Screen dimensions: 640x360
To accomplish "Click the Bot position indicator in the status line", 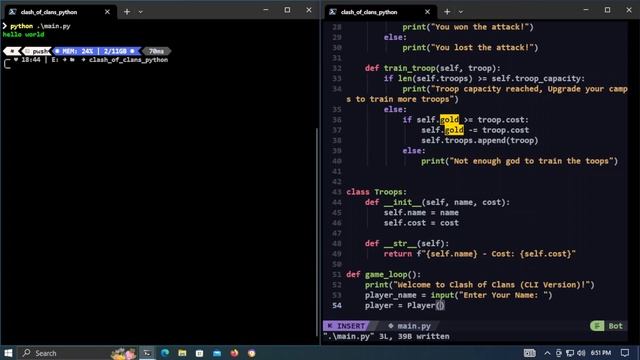I will (616, 326).
